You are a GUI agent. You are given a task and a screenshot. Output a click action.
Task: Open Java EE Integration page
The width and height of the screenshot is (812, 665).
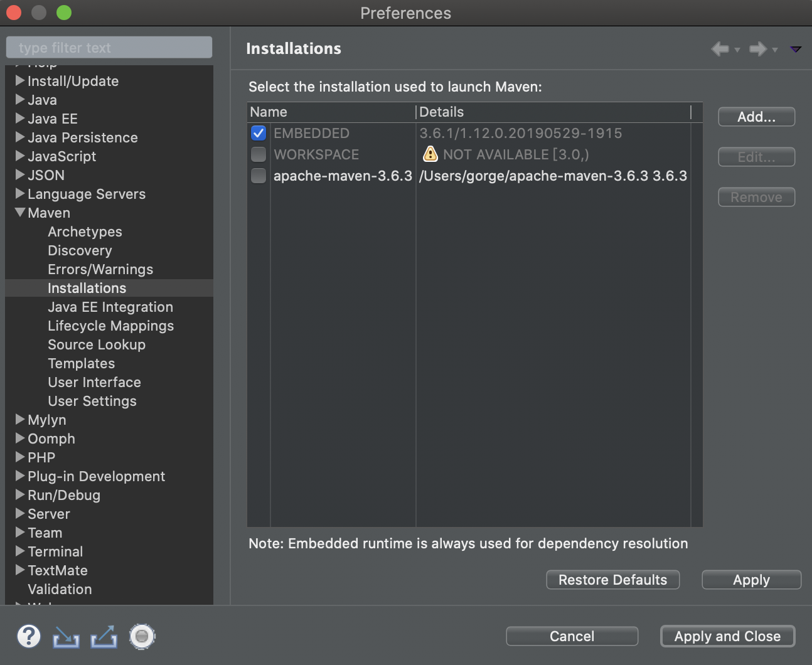pyautogui.click(x=110, y=307)
